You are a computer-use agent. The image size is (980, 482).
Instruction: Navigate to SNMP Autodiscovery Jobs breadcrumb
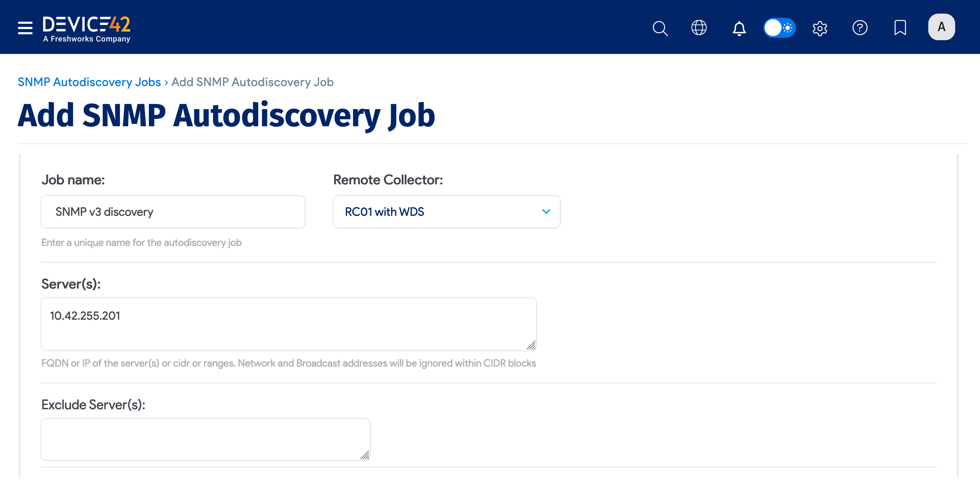coord(89,82)
